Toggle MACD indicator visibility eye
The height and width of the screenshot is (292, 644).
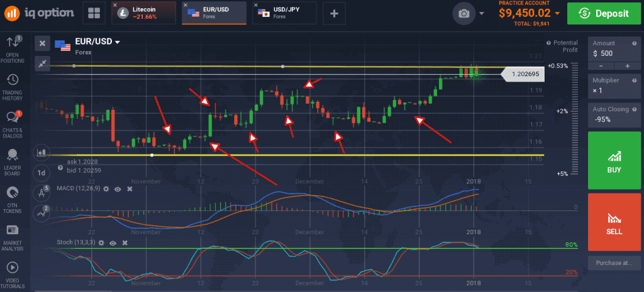tap(118, 188)
